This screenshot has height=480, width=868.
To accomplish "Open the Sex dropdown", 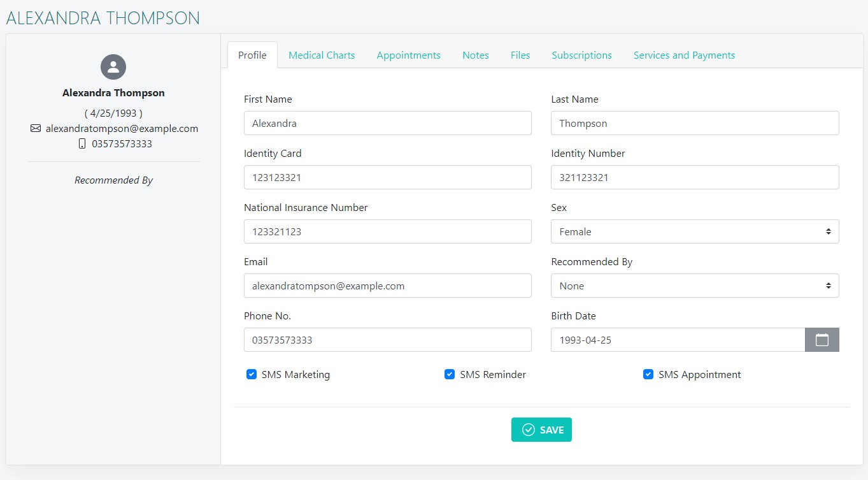I will (x=694, y=232).
